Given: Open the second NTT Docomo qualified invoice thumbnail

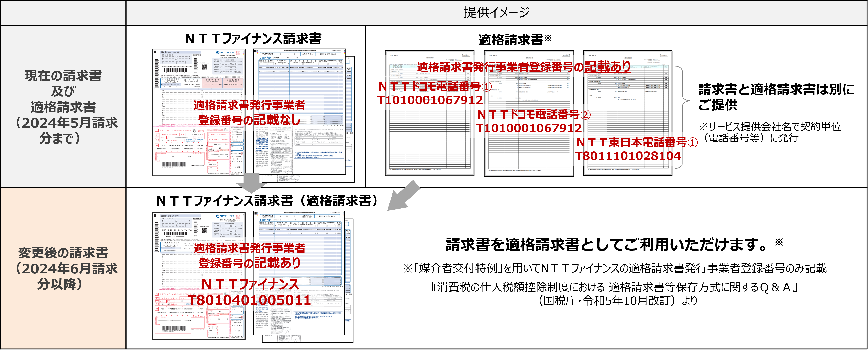Looking at the screenshot, I should 529,155.
